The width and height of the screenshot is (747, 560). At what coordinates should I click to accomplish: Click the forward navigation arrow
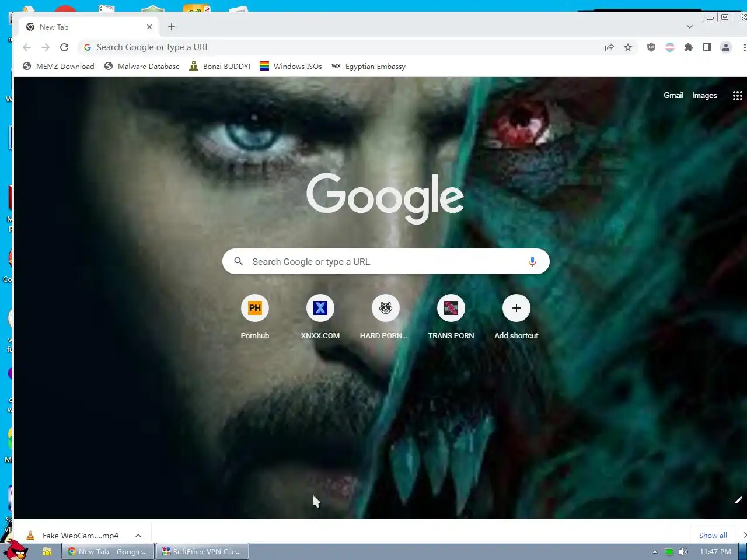(46, 47)
